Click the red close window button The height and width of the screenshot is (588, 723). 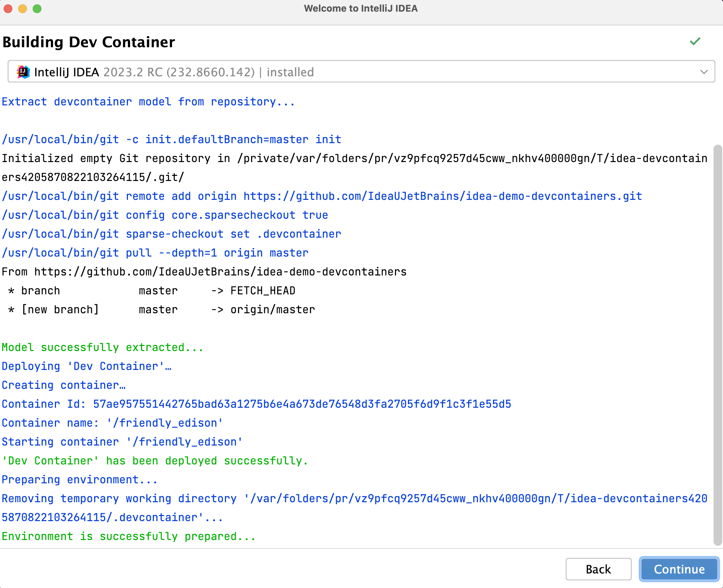[8, 8]
